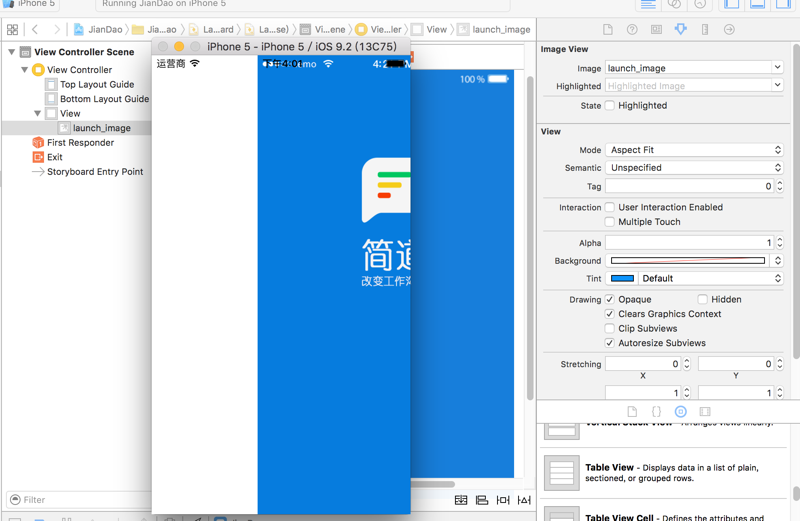Show the File Template library
Viewport: 800px width, 521px height.
[x=632, y=412]
